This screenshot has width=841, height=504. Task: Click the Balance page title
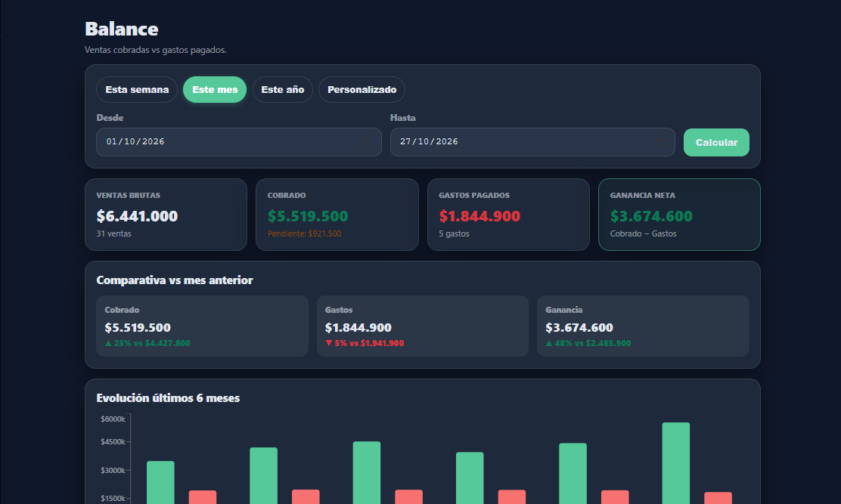click(122, 29)
